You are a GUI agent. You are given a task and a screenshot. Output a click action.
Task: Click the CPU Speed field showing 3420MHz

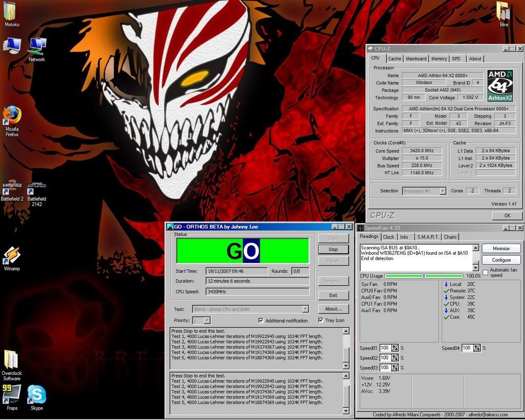[257, 292]
